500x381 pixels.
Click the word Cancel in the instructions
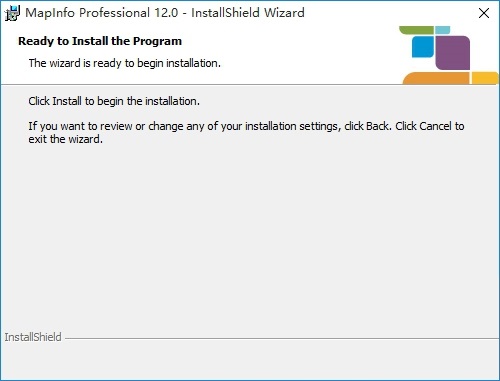pyautogui.click(x=435, y=126)
